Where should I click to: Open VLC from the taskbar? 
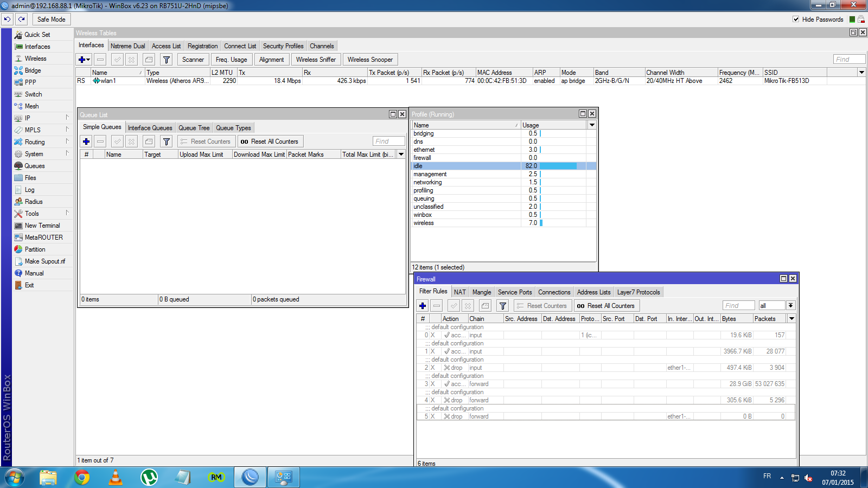(116, 477)
